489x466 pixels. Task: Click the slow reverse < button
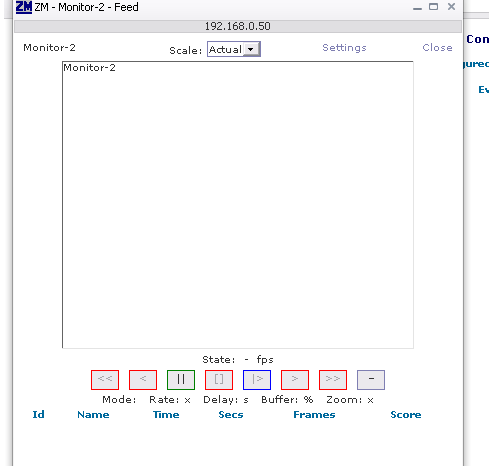143,380
